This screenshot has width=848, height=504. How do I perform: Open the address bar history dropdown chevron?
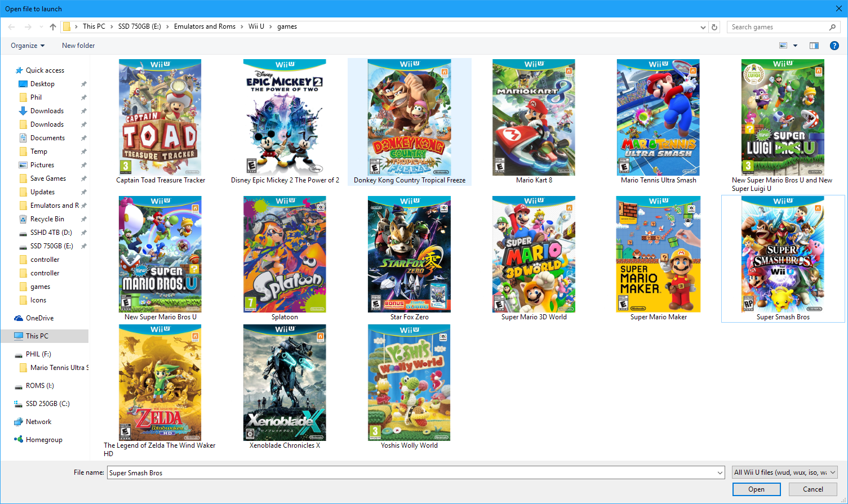pyautogui.click(x=702, y=26)
